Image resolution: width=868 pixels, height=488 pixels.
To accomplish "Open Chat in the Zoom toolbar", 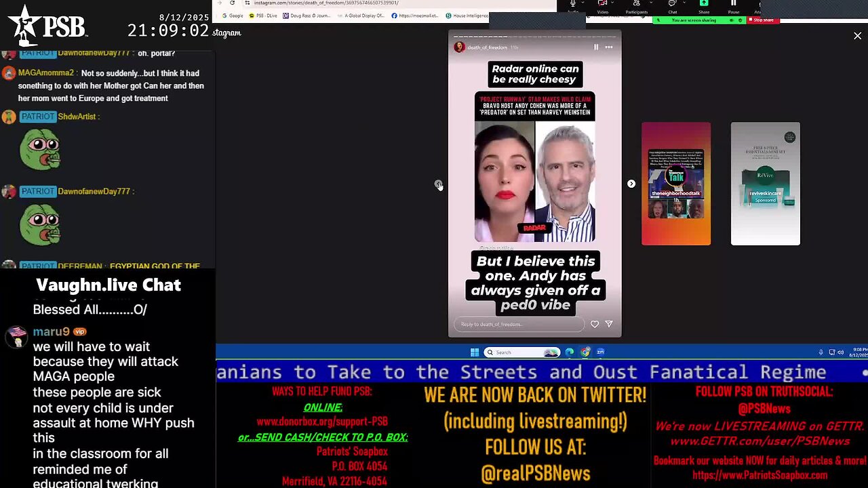I will pos(673,6).
